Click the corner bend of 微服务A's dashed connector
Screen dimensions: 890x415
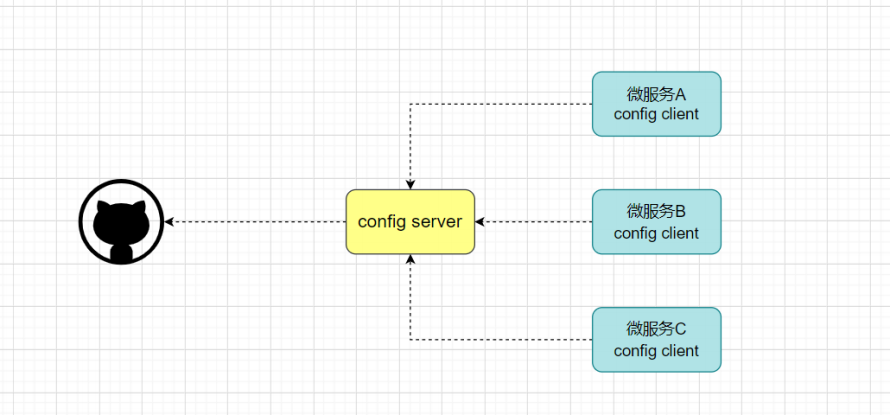coord(410,104)
